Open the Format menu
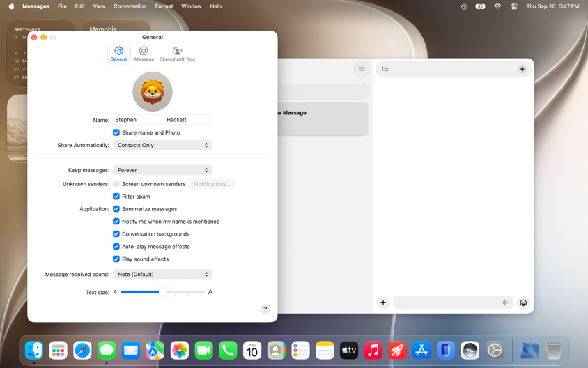 164,6
